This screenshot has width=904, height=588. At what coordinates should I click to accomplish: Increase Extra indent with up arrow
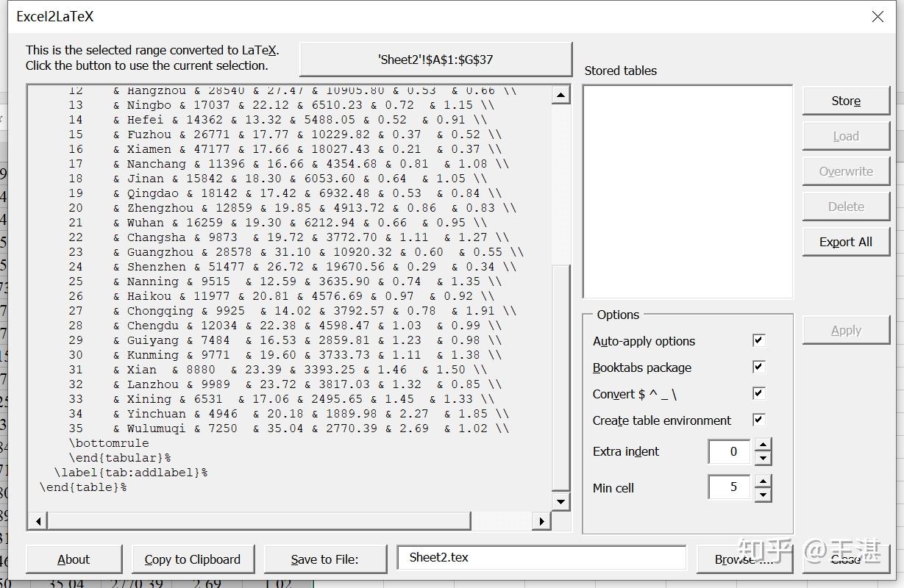(763, 445)
